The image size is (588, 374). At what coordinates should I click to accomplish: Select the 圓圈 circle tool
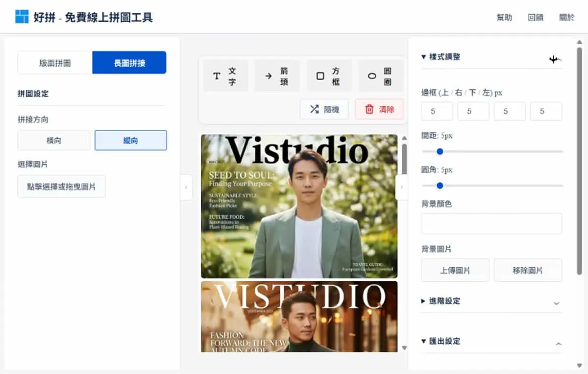point(381,76)
